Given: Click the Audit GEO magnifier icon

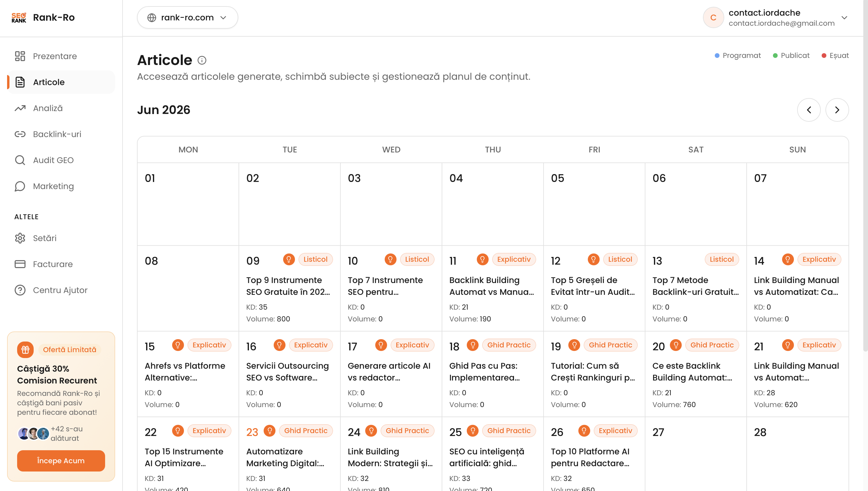Looking at the screenshot, I should tap(20, 160).
